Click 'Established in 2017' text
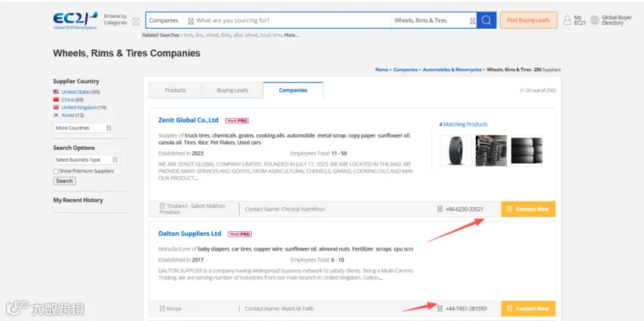Image resolution: width=644 pixels, height=321 pixels. [x=181, y=260]
